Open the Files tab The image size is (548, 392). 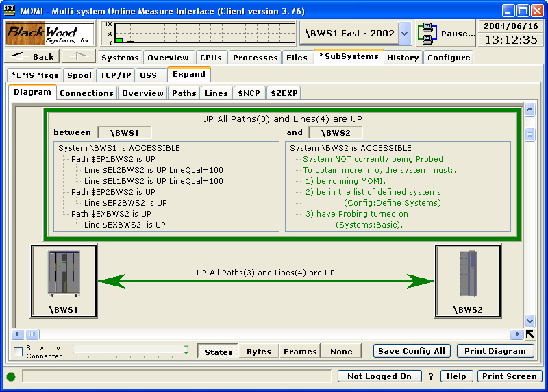click(297, 58)
